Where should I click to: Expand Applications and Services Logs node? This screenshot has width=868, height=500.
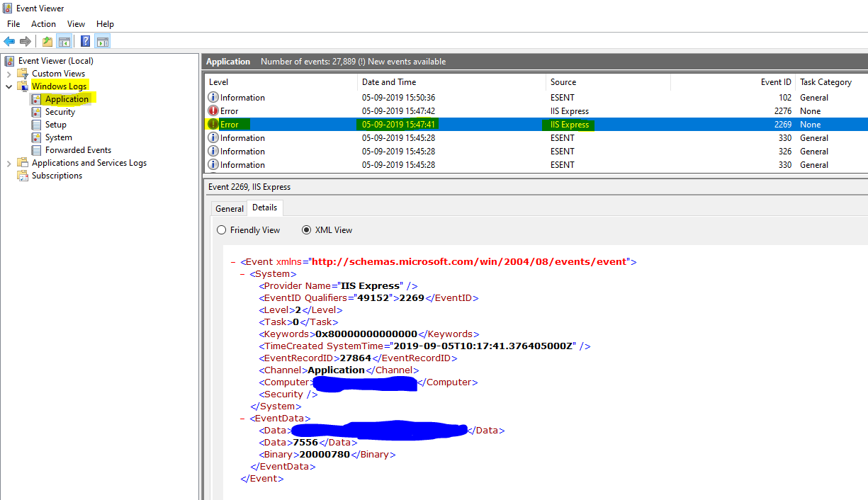[9, 163]
